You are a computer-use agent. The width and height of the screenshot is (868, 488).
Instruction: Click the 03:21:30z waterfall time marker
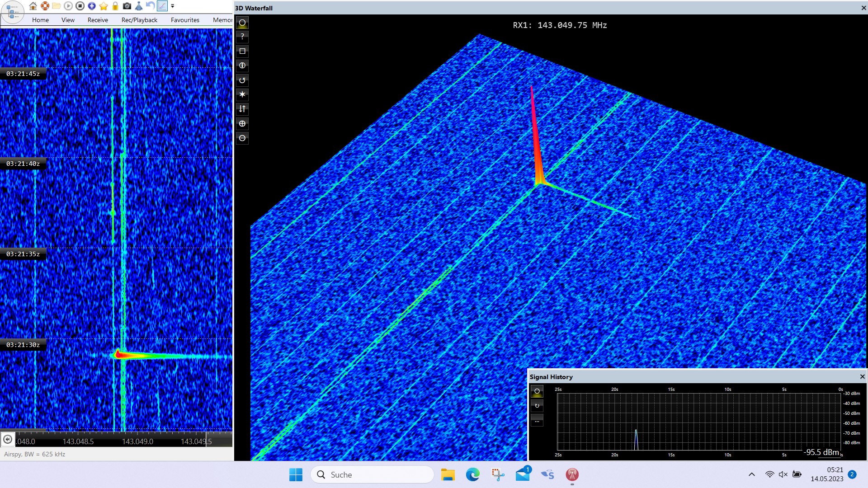23,345
